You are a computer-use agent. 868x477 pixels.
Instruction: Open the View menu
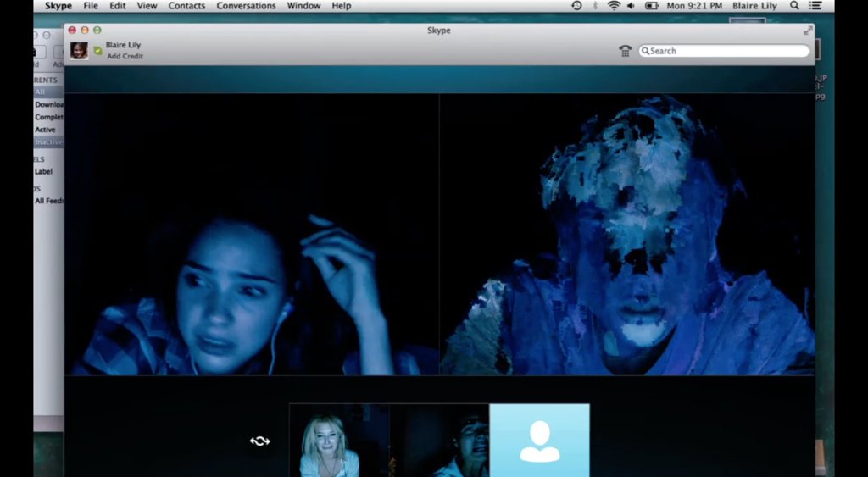tap(147, 6)
